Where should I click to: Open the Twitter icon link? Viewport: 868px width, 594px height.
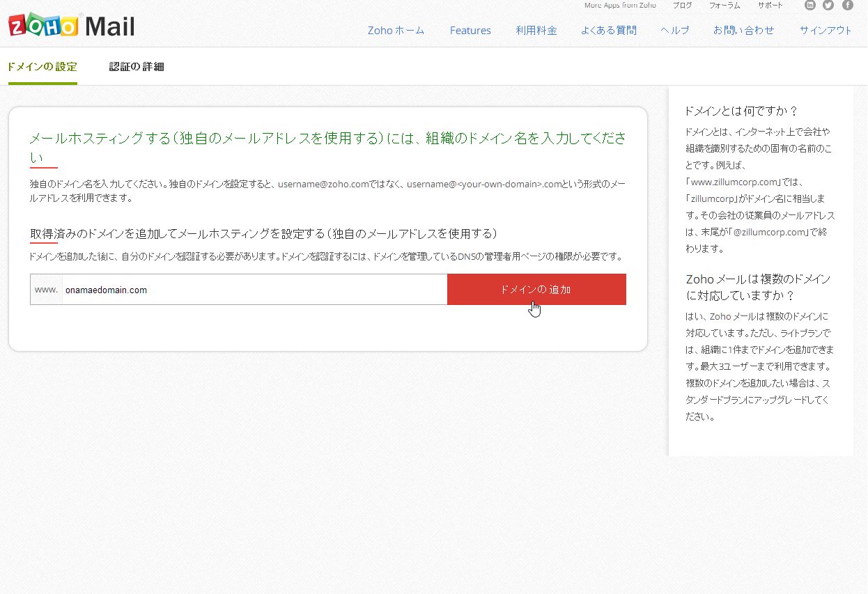click(828, 5)
